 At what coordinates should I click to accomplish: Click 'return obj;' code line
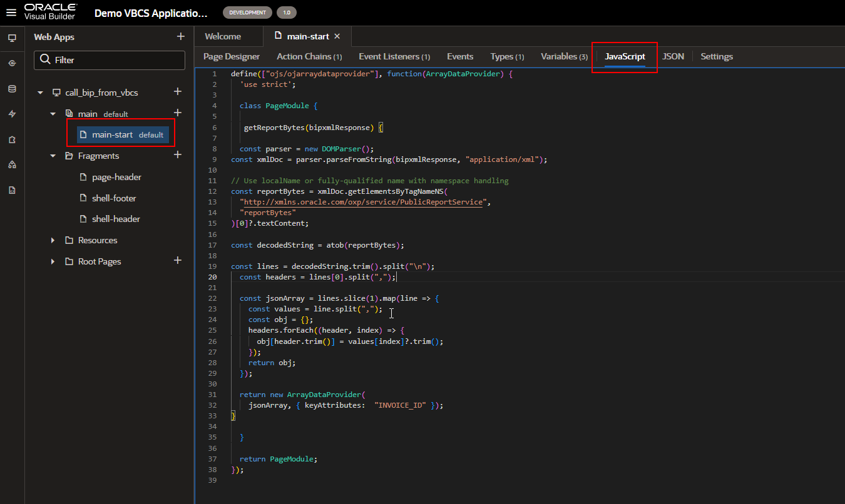(x=272, y=363)
